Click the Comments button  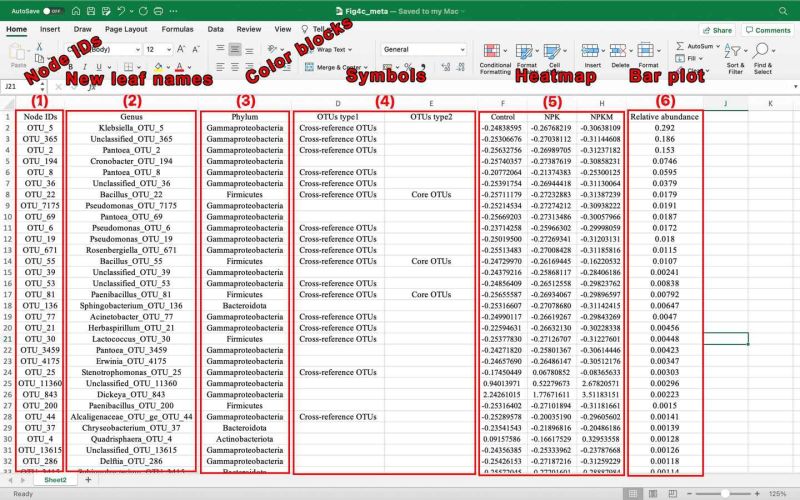coord(768,30)
